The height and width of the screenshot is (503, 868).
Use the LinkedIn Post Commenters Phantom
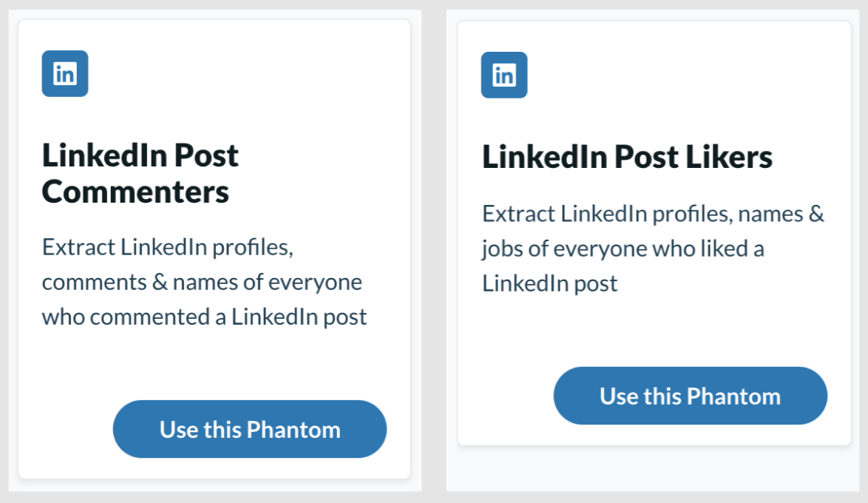coord(250,429)
